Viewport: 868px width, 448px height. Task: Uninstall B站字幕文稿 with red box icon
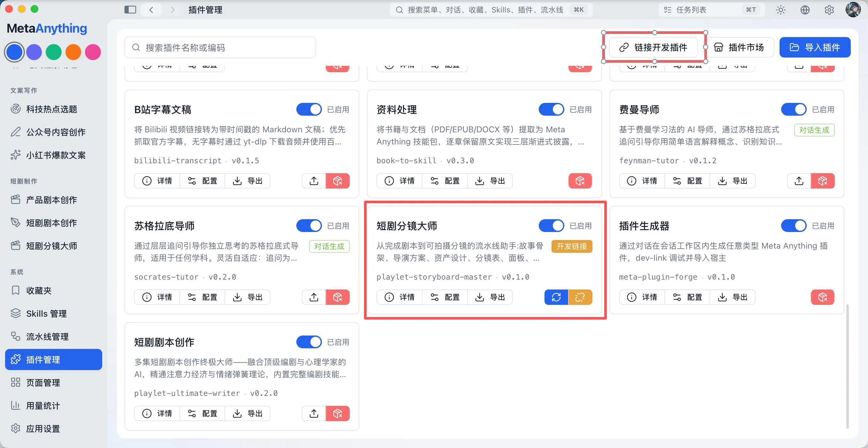coord(338,181)
